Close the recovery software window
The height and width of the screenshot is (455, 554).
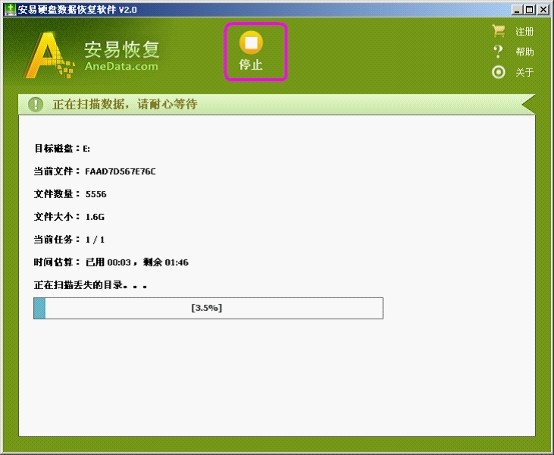pyautogui.click(x=543, y=10)
